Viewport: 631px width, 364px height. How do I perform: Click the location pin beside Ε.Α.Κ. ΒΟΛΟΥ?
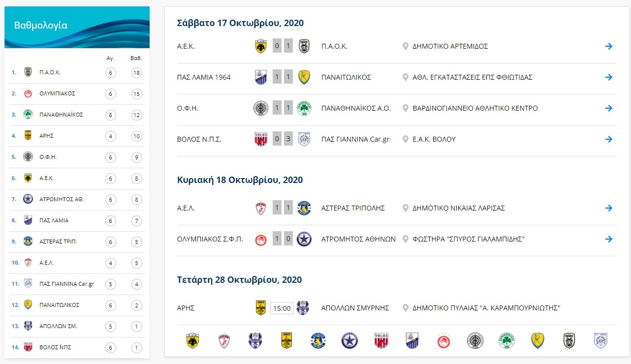(x=406, y=140)
